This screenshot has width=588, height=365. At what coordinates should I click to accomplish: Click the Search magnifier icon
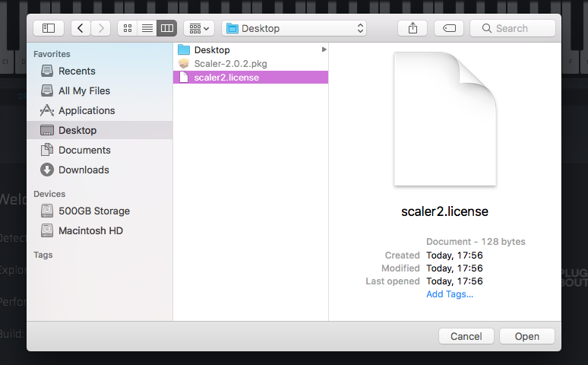point(487,28)
